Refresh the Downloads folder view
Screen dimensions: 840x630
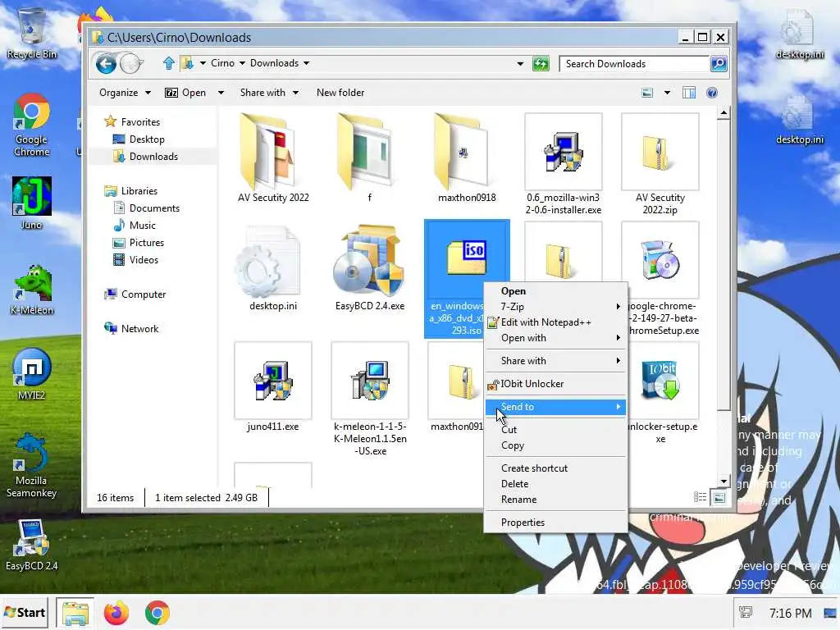point(541,64)
